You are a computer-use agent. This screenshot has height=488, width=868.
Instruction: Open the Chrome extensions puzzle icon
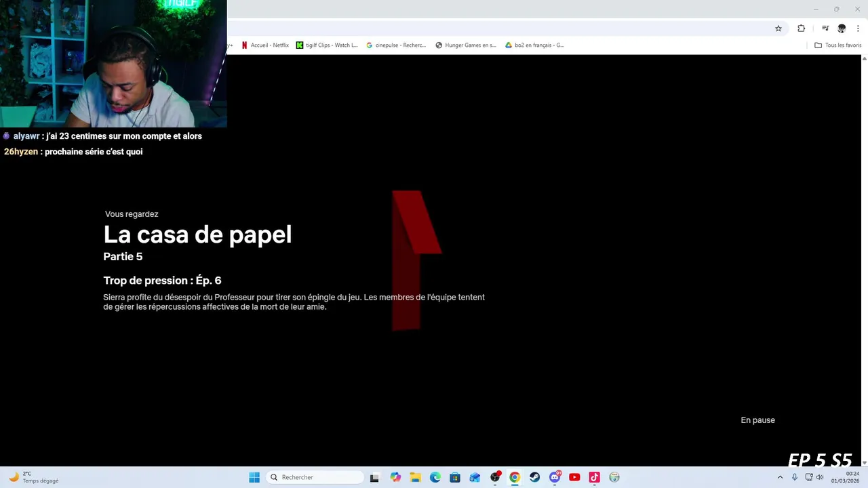click(x=802, y=28)
